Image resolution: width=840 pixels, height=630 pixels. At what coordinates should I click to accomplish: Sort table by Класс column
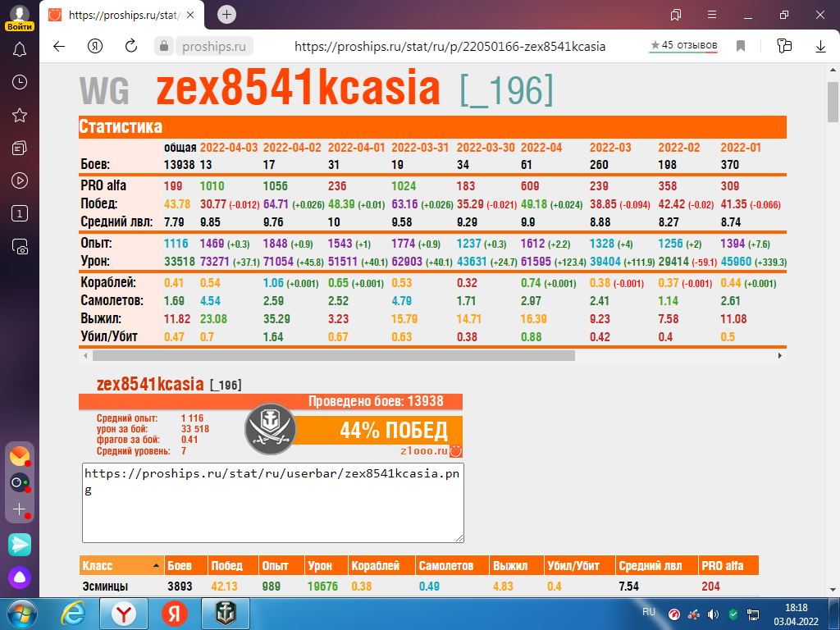click(121, 565)
